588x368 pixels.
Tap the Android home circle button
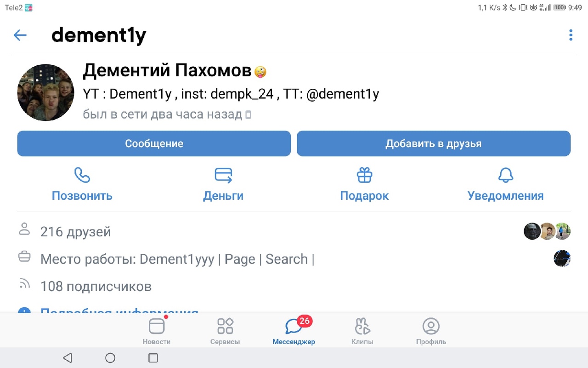point(110,358)
